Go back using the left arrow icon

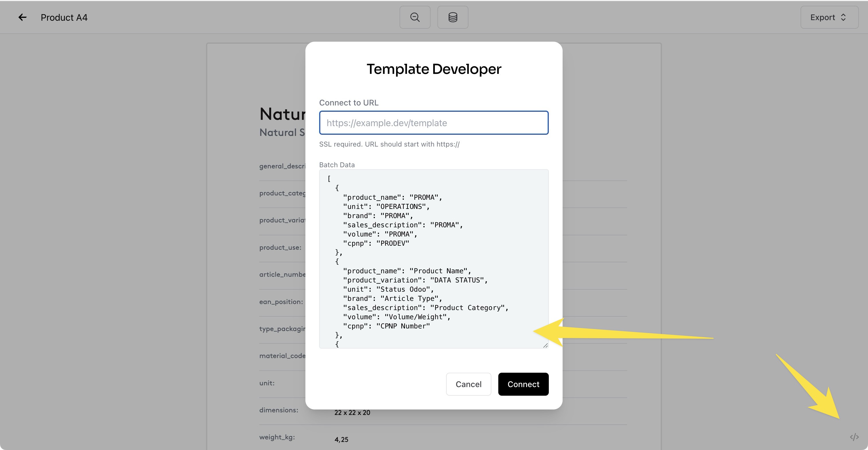22,17
